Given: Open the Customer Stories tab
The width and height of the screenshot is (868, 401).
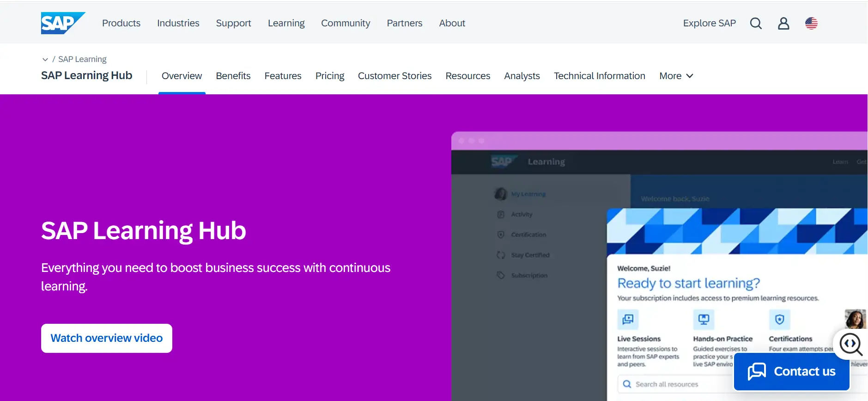Looking at the screenshot, I should click(395, 76).
